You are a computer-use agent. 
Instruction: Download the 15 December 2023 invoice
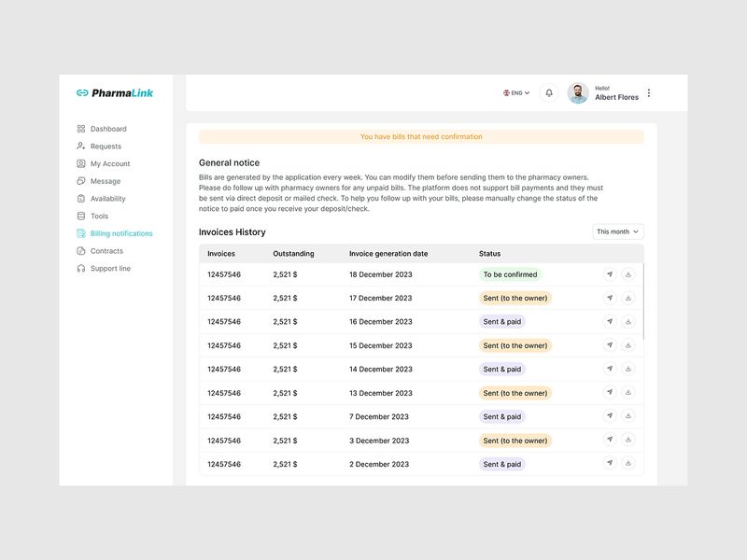click(x=628, y=345)
